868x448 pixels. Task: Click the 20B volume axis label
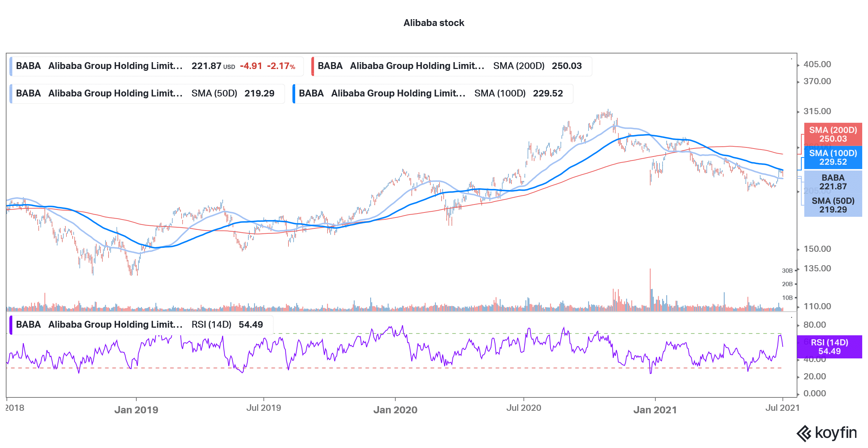tap(787, 284)
